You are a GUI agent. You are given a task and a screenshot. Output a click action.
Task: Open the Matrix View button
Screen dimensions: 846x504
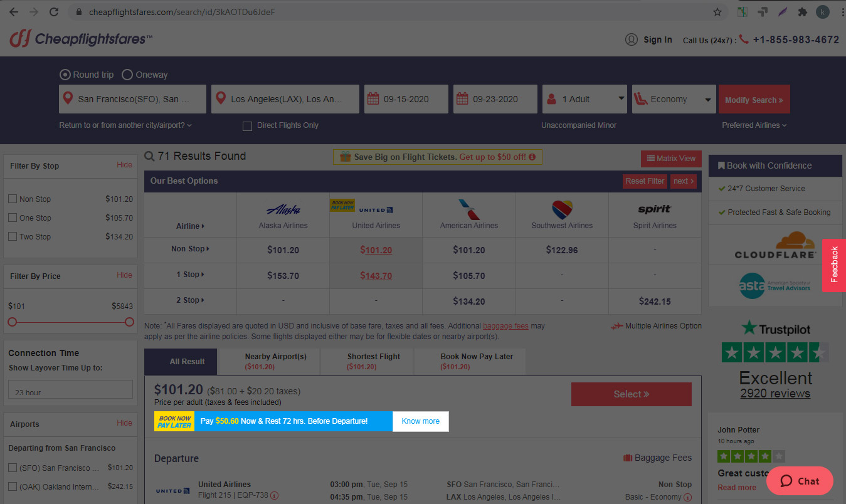click(x=671, y=159)
